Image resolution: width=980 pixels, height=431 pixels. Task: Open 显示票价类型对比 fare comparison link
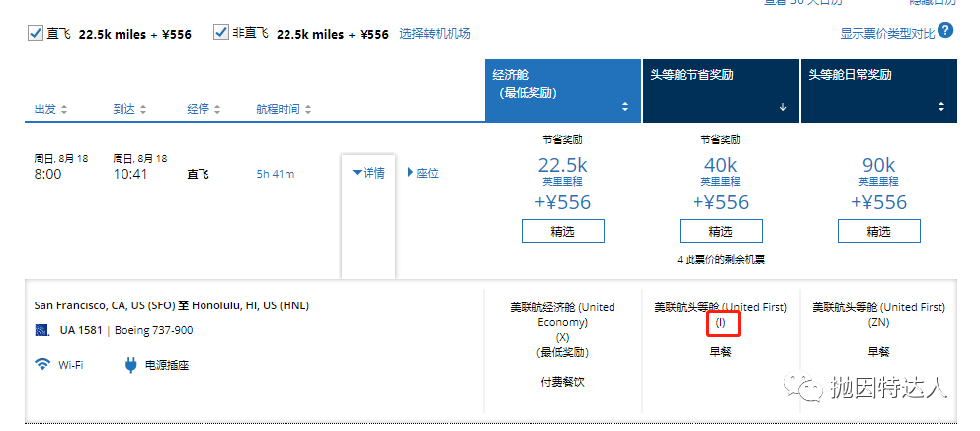pyautogui.click(x=887, y=34)
